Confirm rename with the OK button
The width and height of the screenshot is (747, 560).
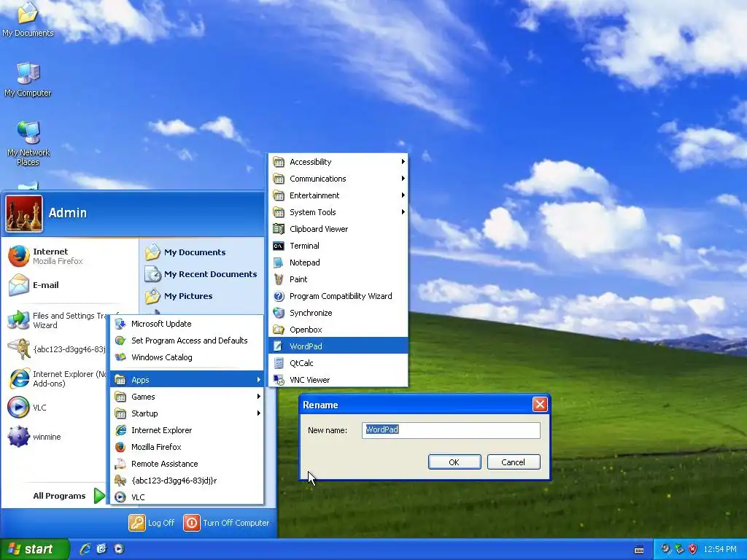(x=454, y=462)
